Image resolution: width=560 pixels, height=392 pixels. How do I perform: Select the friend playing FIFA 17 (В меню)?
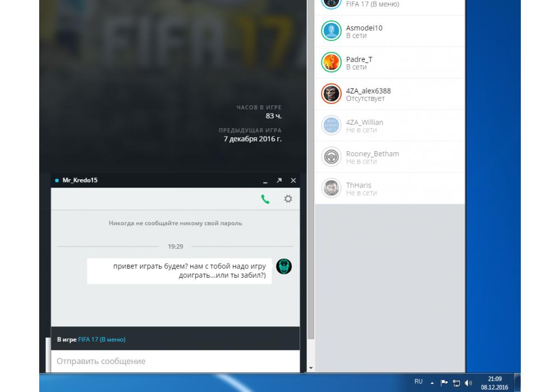click(390, 4)
